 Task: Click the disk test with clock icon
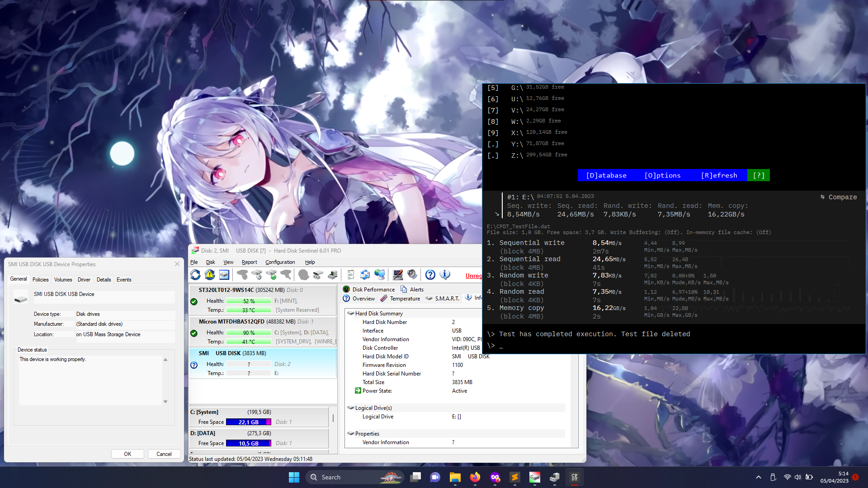tap(257, 275)
